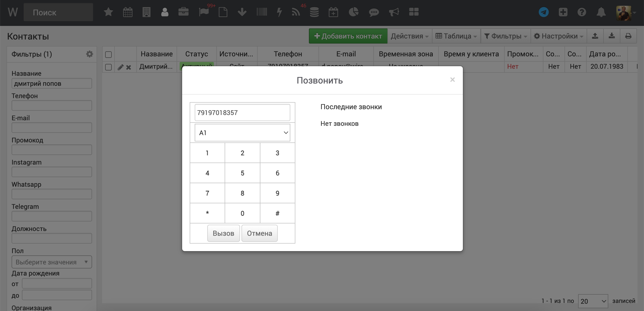644x311 pixels.
Task: Click the notifications bell icon
Action: (x=601, y=12)
